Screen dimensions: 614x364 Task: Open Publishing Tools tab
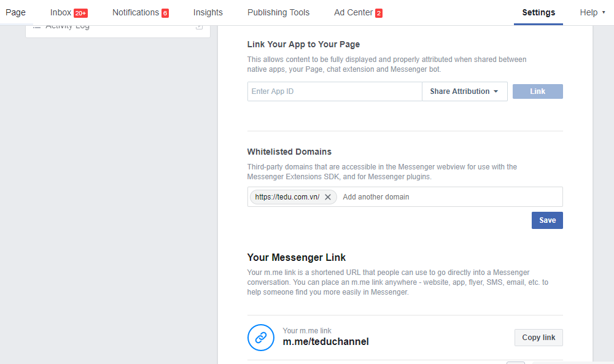click(278, 12)
